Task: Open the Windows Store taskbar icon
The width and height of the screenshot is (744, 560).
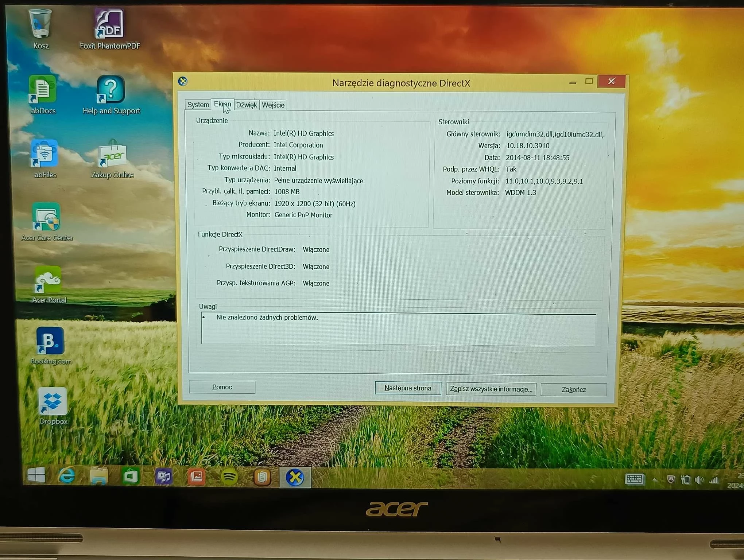Action: pos(131,476)
